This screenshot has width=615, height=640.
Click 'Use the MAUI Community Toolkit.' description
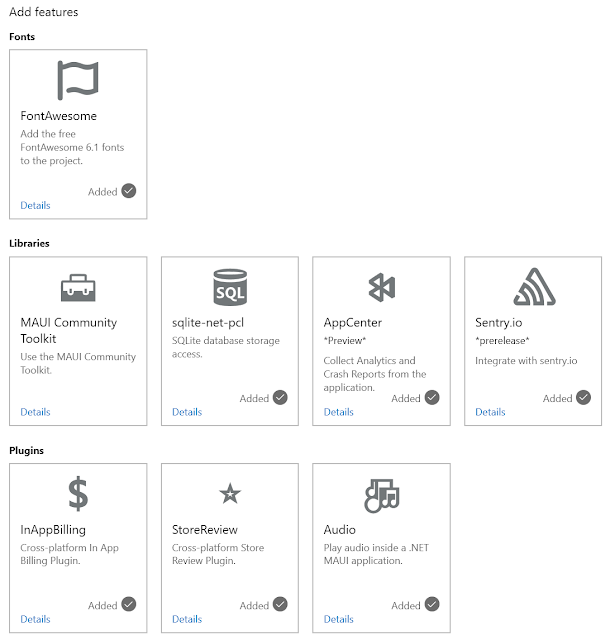(x=78, y=363)
